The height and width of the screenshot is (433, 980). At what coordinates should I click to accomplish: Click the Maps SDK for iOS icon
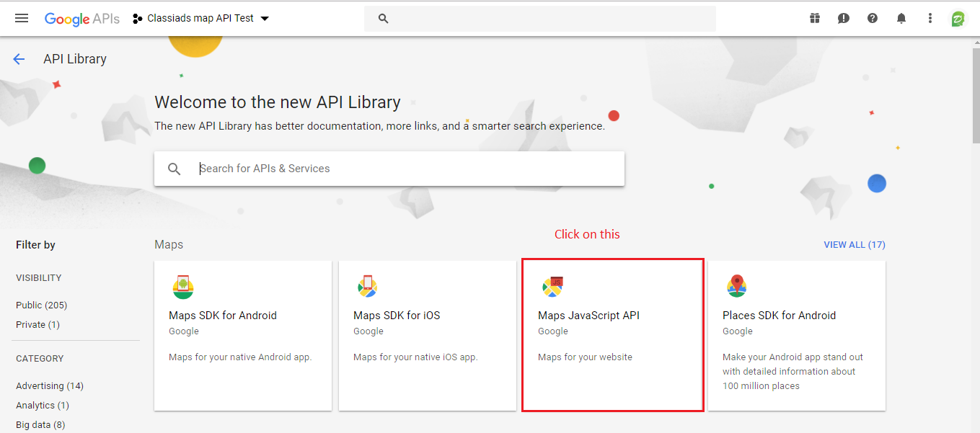[x=368, y=287]
